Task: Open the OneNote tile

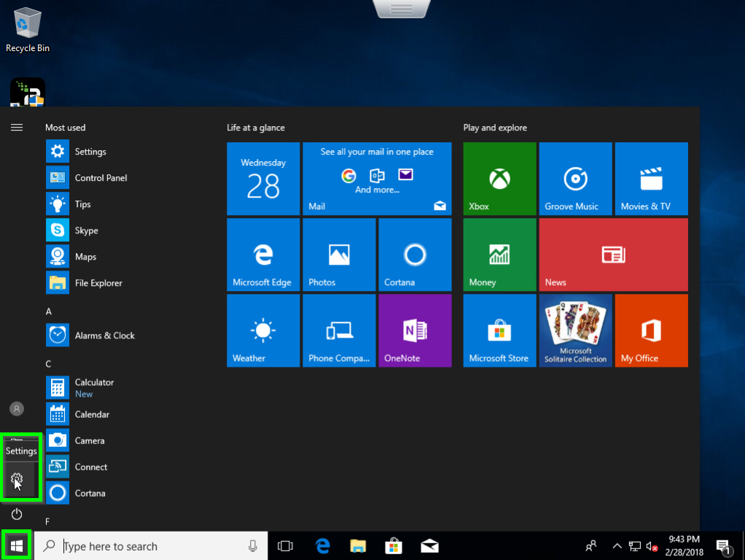Action: pos(416,330)
